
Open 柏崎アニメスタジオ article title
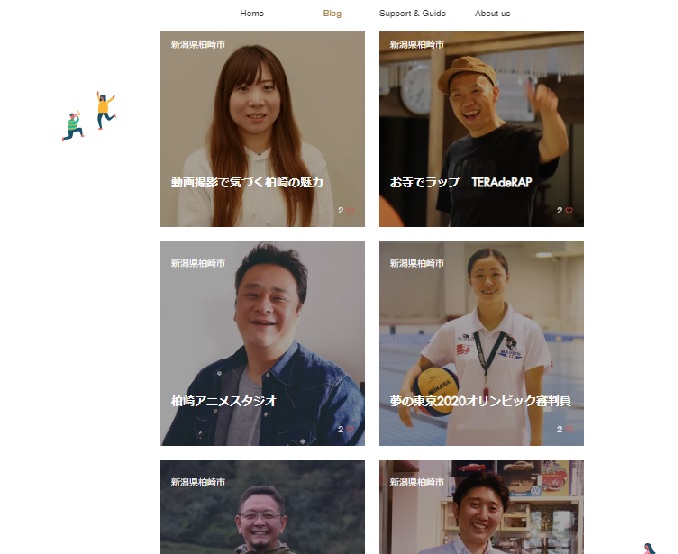[224, 401]
